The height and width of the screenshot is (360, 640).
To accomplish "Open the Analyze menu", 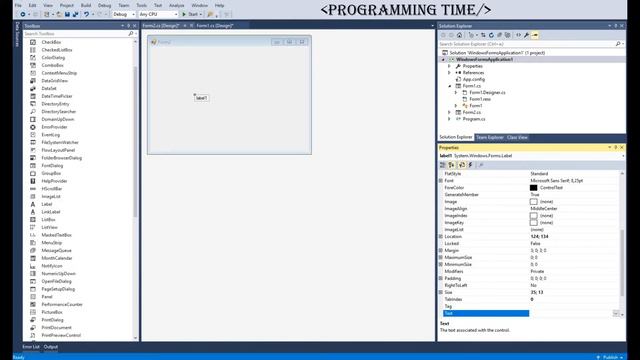I will tap(176, 5).
